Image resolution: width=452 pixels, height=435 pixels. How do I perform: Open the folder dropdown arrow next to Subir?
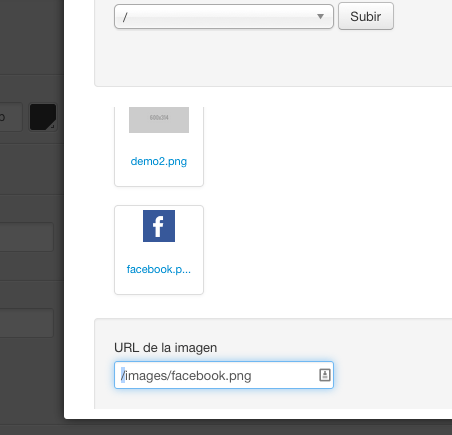click(x=320, y=16)
